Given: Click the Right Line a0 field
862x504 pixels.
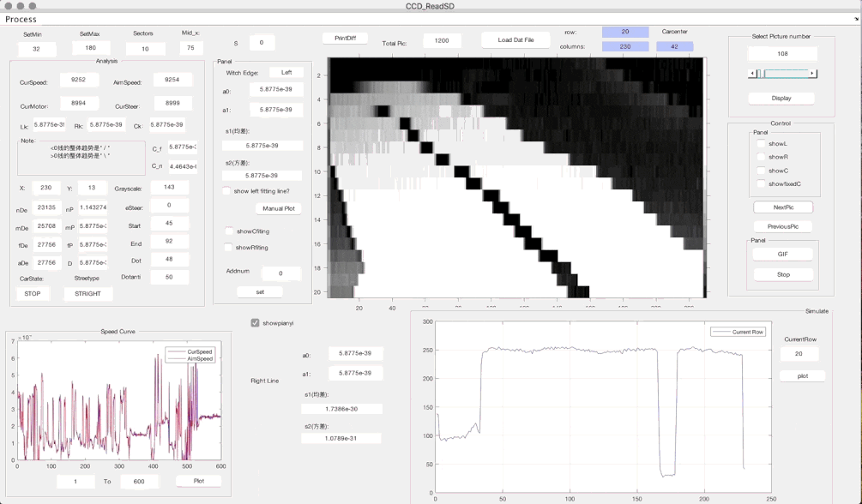Looking at the screenshot, I should 355,353.
